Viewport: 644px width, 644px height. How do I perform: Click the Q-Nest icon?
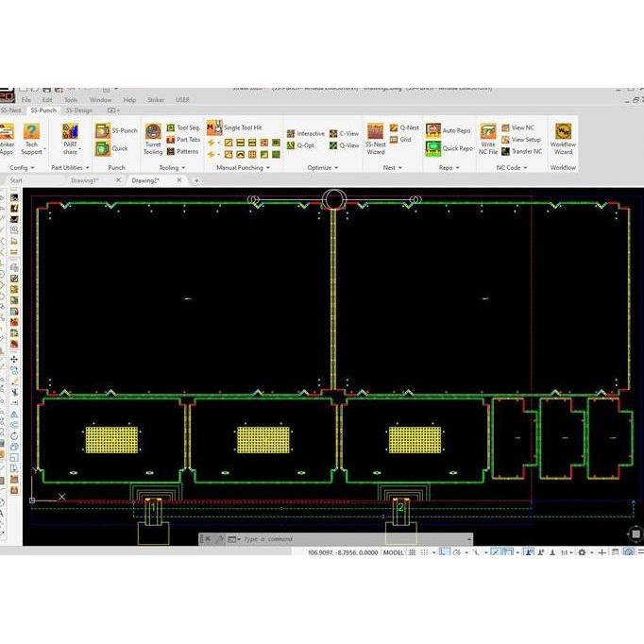[x=404, y=127]
